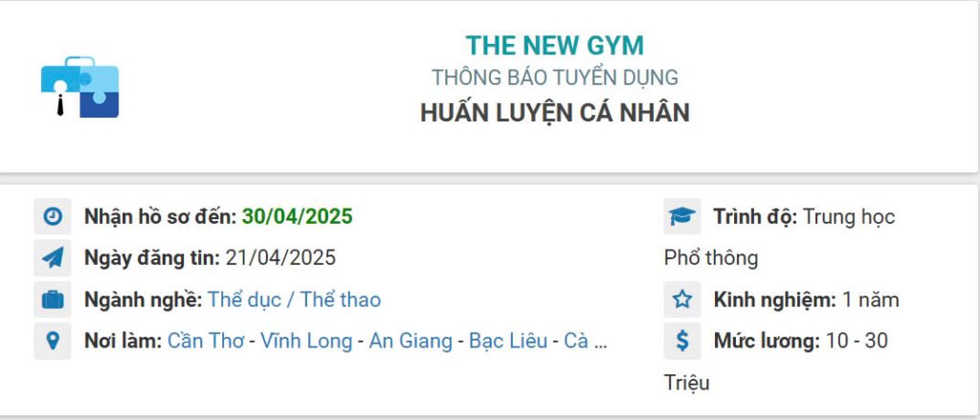
Task: Click the clock icon beside application deadline
Action: coord(53,217)
